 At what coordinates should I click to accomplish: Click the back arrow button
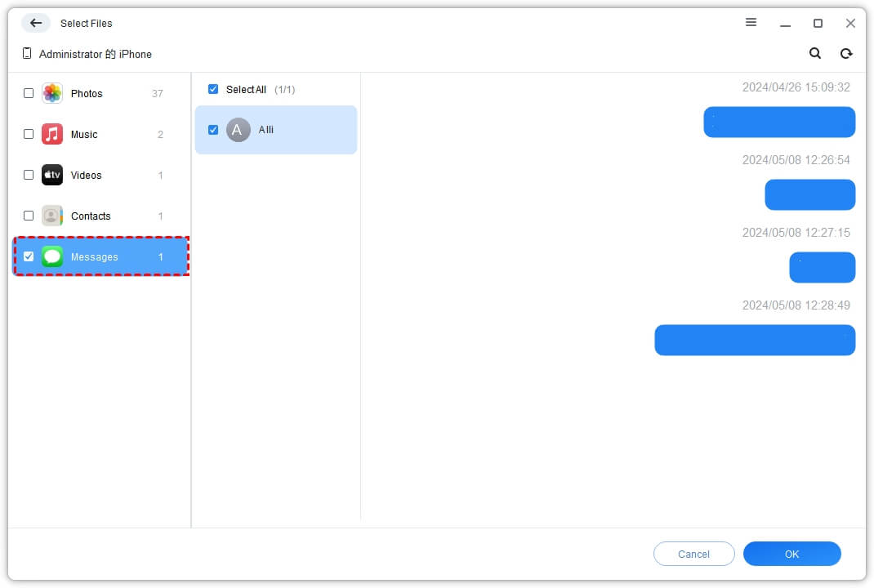tap(36, 23)
